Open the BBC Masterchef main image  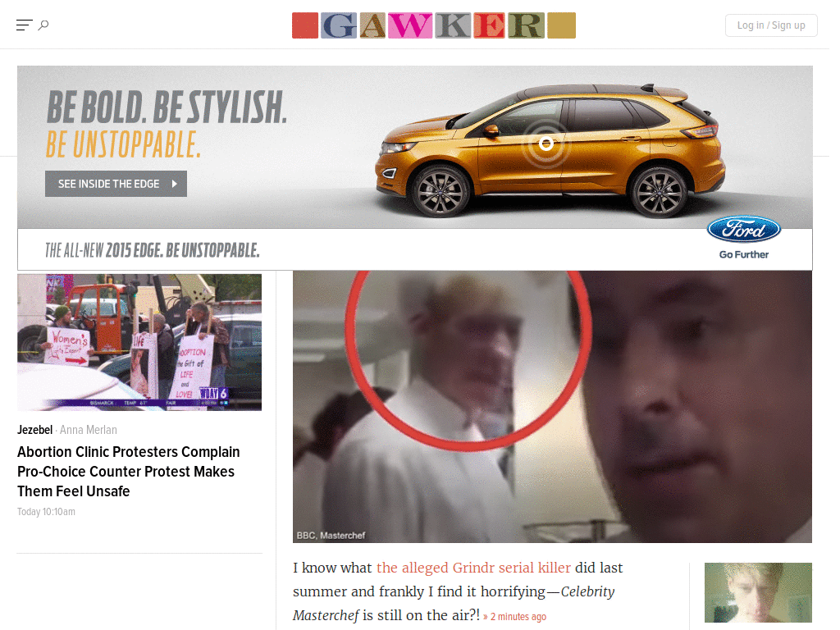click(x=552, y=407)
